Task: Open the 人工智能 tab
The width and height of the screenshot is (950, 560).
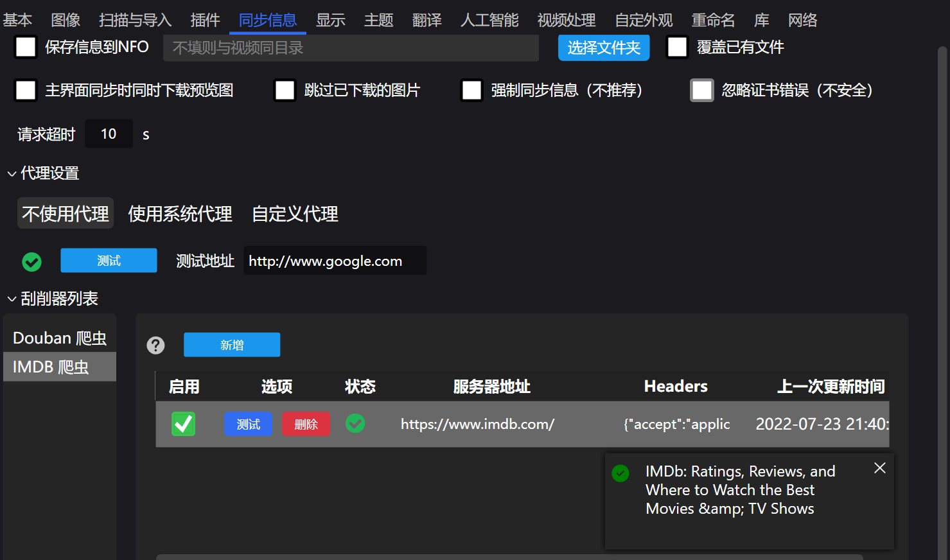Action: point(489,19)
